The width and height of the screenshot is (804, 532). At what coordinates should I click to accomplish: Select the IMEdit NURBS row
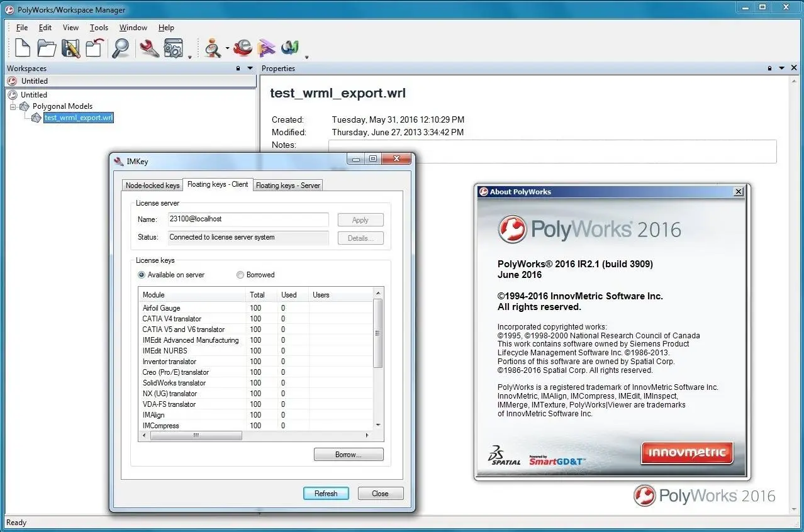coord(256,351)
